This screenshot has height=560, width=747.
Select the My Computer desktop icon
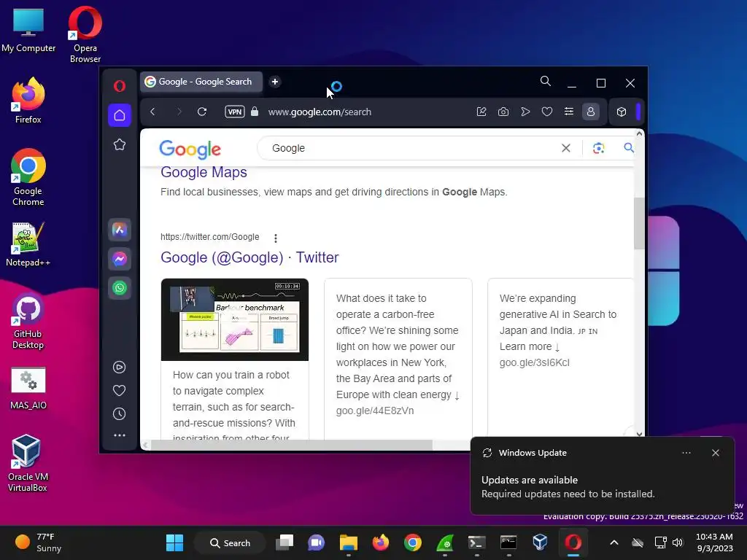click(28, 30)
